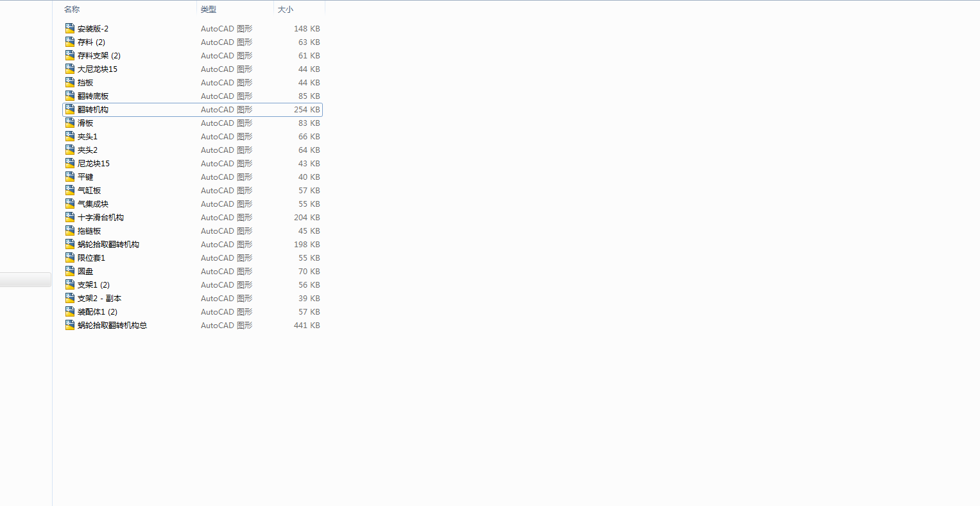The width and height of the screenshot is (980, 506).
Task: Click the drawing icon for 限位套1
Action: [70, 257]
